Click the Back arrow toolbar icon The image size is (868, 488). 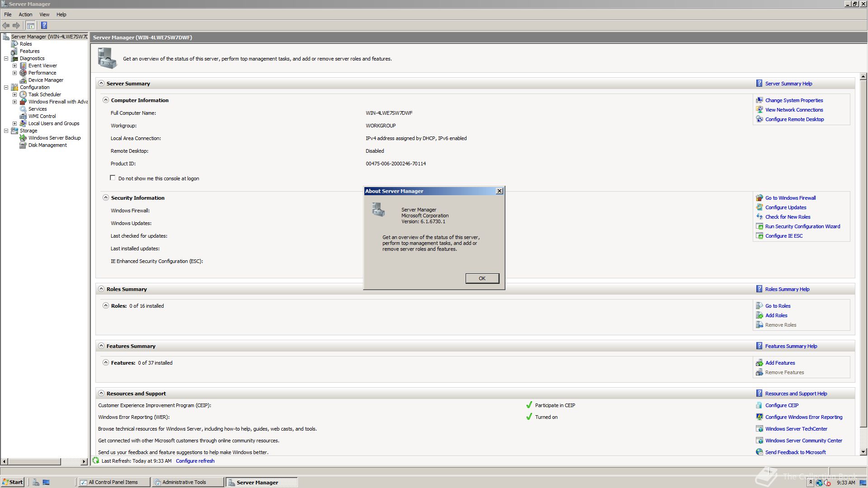point(6,25)
